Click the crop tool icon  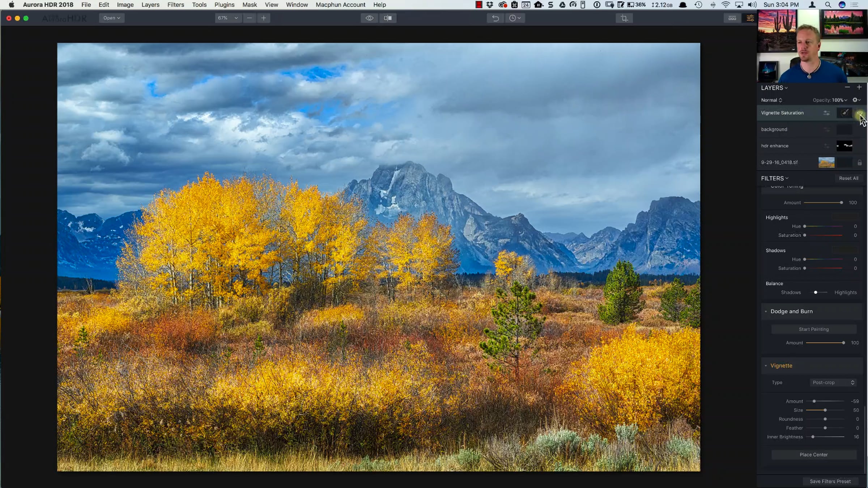click(x=624, y=18)
